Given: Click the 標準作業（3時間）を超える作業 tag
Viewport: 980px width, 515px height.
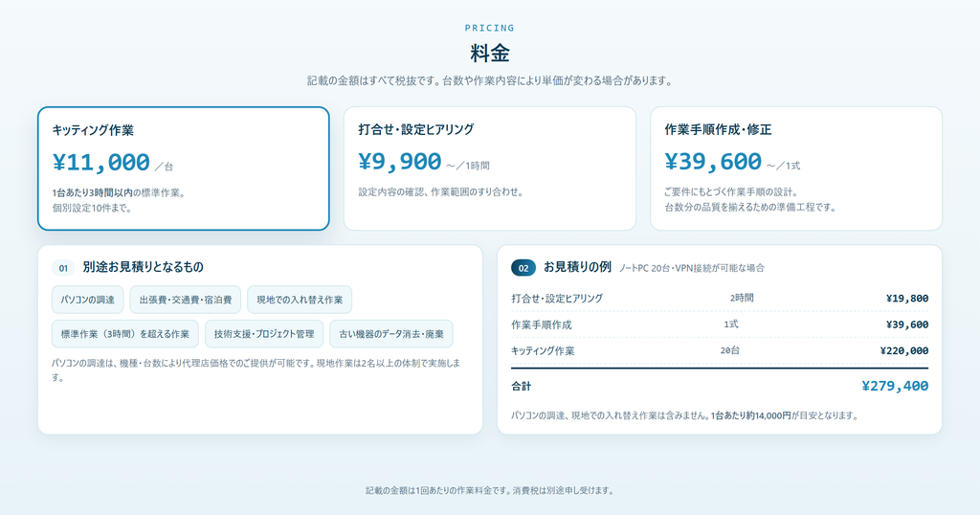Looking at the screenshot, I should (125, 334).
